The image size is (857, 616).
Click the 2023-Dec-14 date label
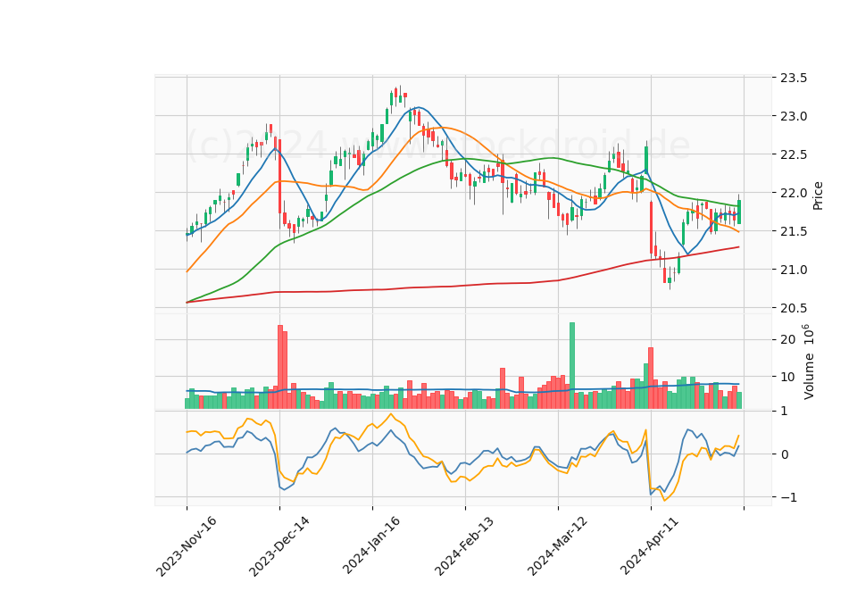(x=279, y=546)
